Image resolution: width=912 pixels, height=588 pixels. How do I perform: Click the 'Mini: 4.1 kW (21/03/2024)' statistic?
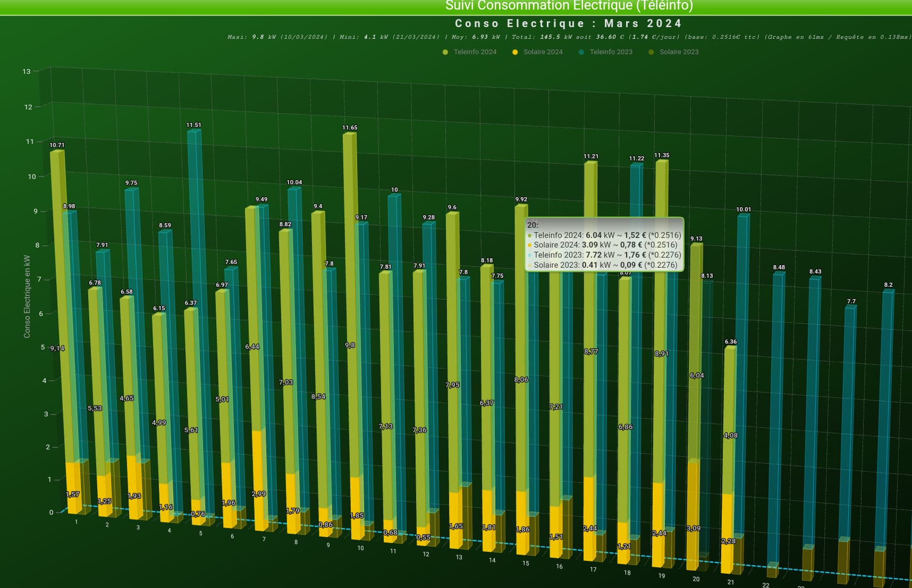[x=389, y=37]
